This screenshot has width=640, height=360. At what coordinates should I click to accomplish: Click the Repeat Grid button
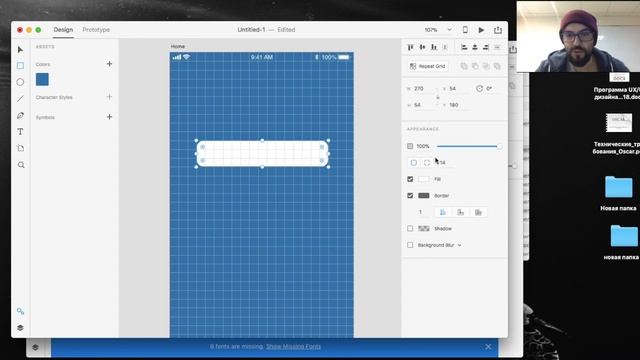click(428, 66)
